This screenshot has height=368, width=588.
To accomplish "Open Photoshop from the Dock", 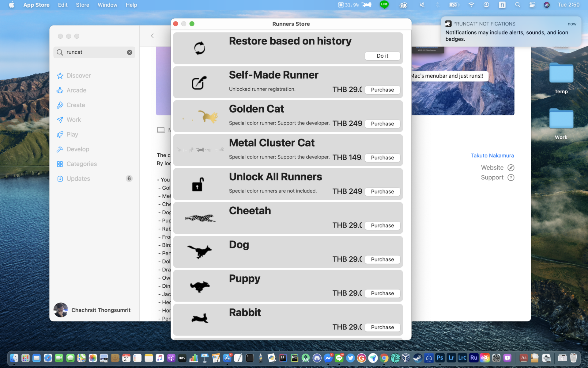I will pyautogui.click(x=440, y=358).
